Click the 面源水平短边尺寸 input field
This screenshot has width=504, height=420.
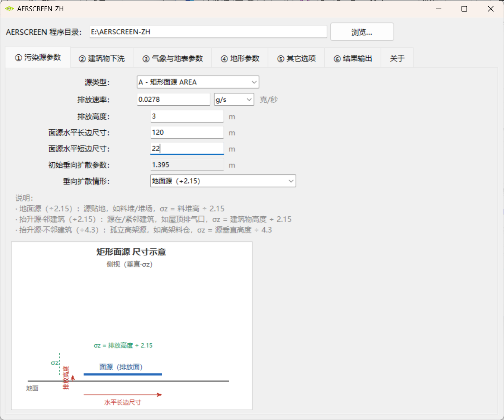pos(187,149)
